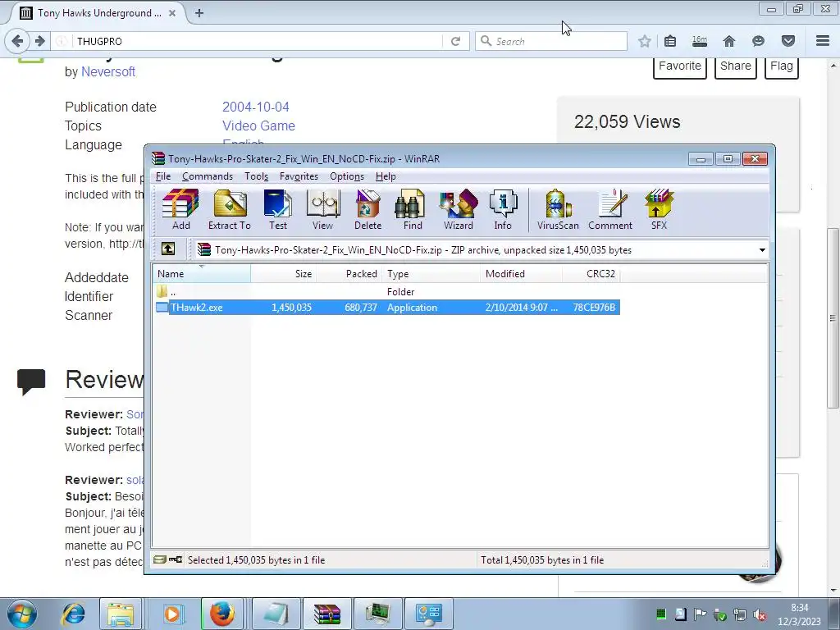Launch the Wizard tool

click(x=458, y=209)
